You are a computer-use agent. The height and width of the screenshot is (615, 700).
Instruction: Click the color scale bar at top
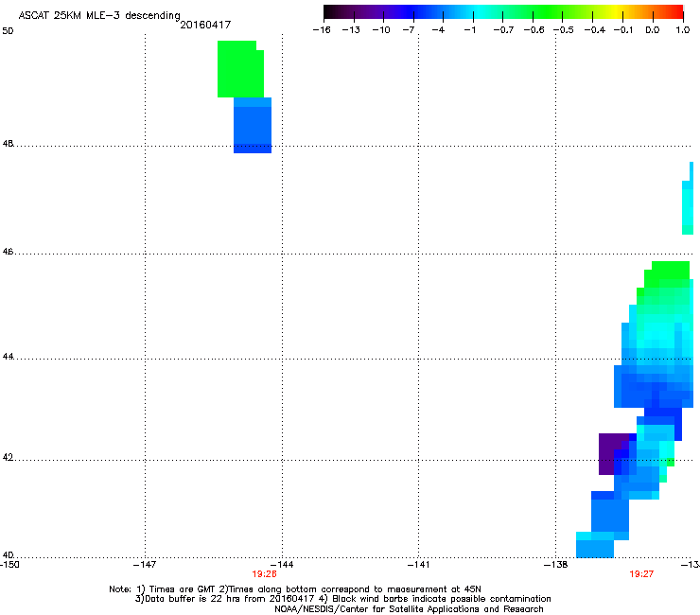click(503, 12)
